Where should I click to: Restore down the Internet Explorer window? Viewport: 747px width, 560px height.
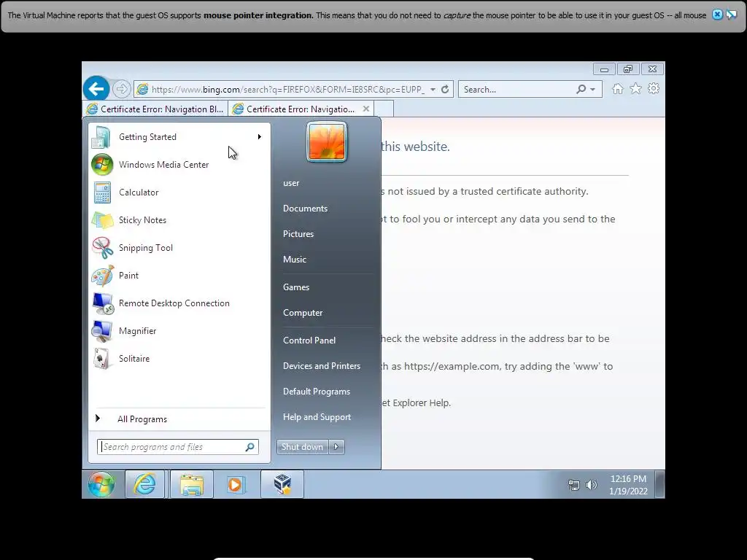(628, 69)
